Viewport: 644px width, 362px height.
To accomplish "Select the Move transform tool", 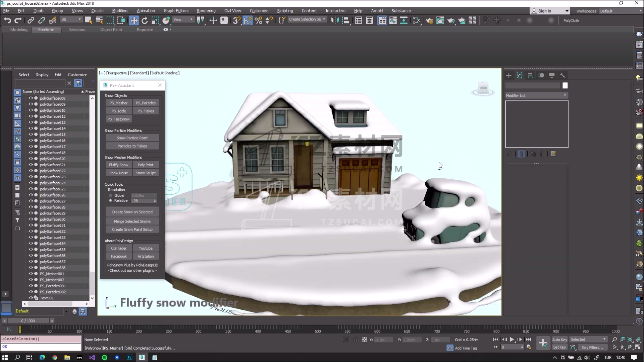I will [x=134, y=20].
